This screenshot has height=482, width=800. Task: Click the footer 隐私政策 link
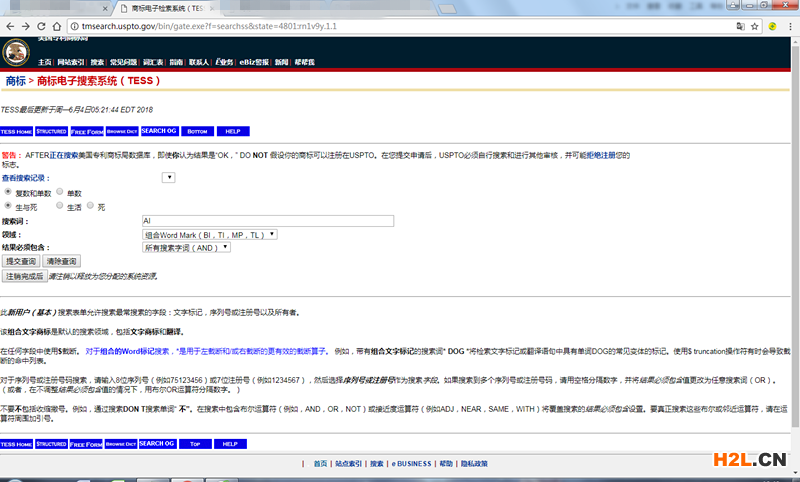tap(474, 464)
